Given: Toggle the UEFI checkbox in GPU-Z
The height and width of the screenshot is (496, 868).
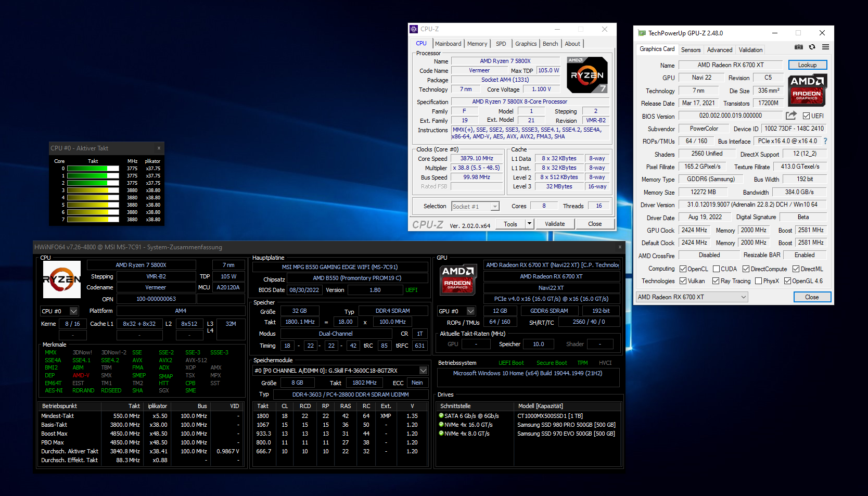Looking at the screenshot, I should tap(806, 116).
